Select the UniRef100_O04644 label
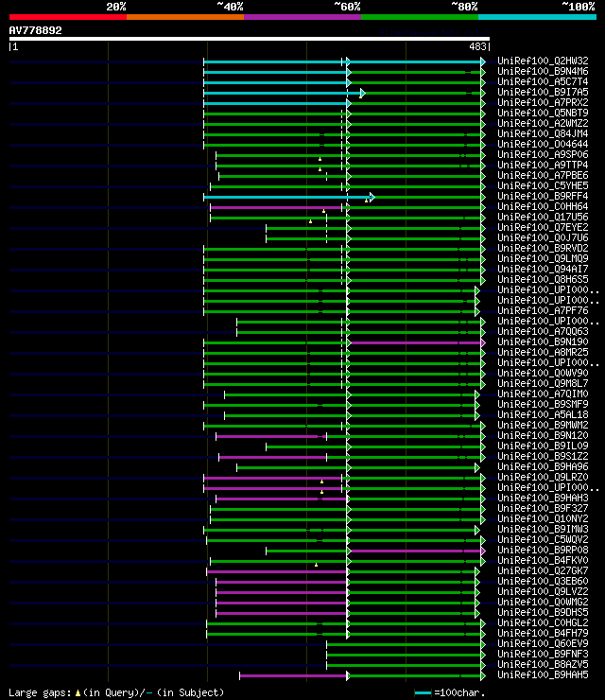 543,144
